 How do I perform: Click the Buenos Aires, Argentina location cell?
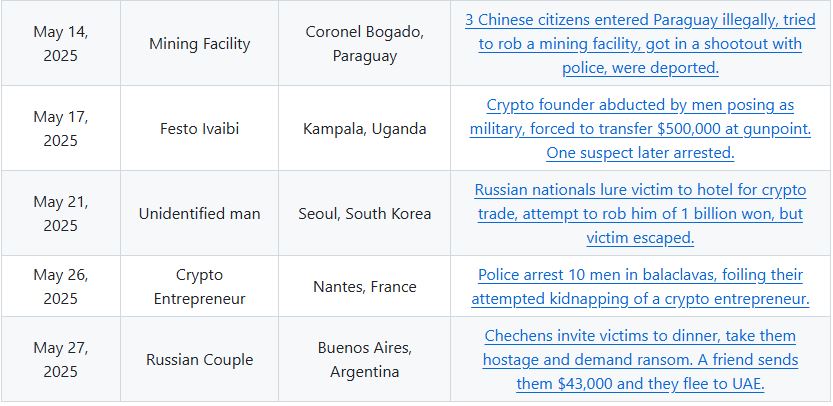pyautogui.click(x=365, y=360)
